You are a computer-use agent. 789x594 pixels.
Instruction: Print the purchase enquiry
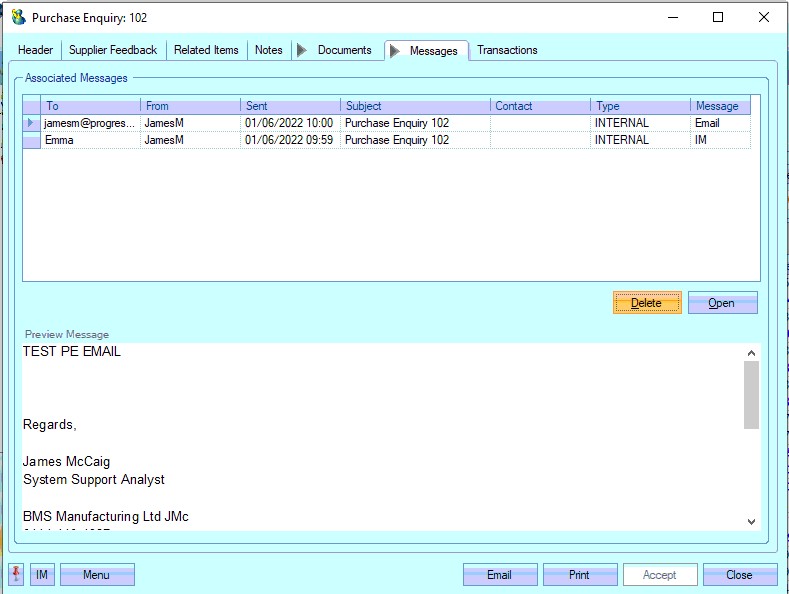(x=579, y=575)
